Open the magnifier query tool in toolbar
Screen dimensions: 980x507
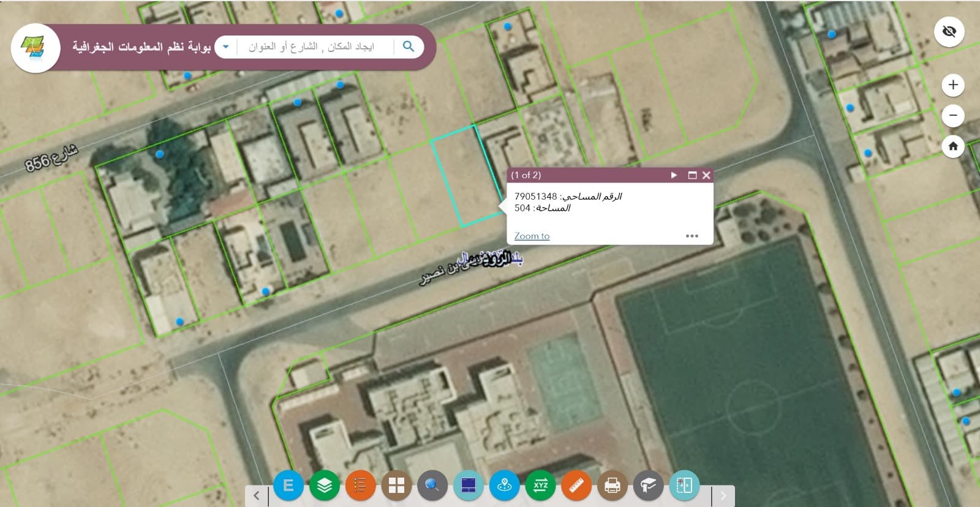(x=432, y=486)
